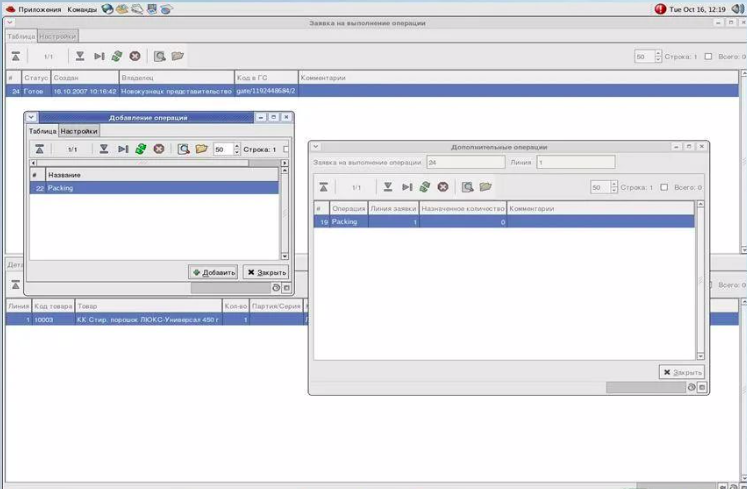The width and height of the screenshot is (747, 489).
Task: Sort by Название column header
Action: 161,175
